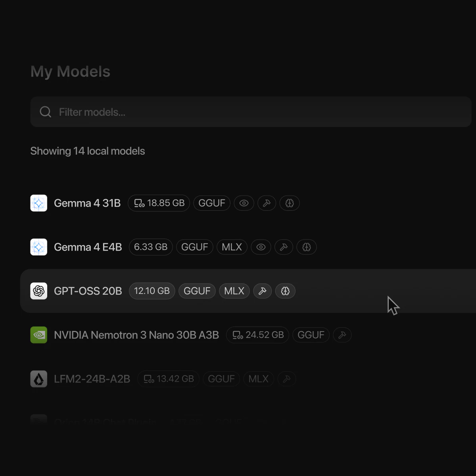Click the 18.85 GB size badge
476x476 pixels.
(x=159, y=203)
